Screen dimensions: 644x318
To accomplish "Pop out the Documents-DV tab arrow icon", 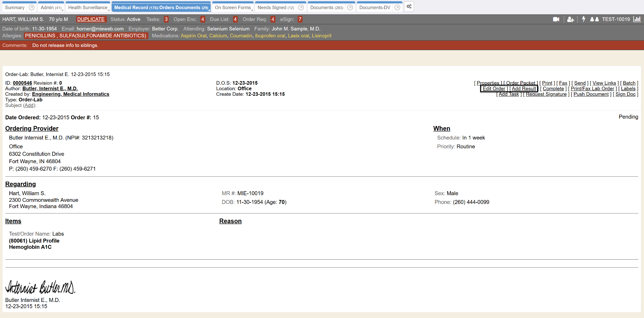I will point(397,8).
